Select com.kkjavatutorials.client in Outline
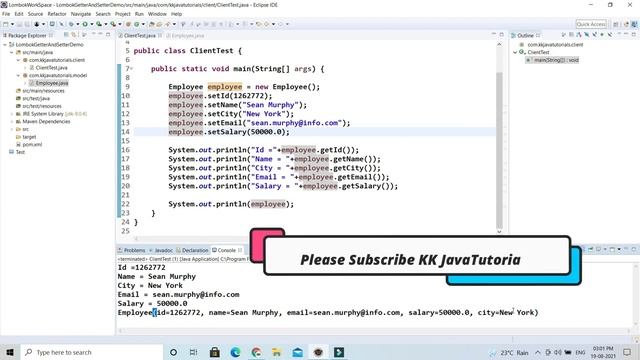Image resolution: width=640 pixels, height=360 pixels. (555, 44)
